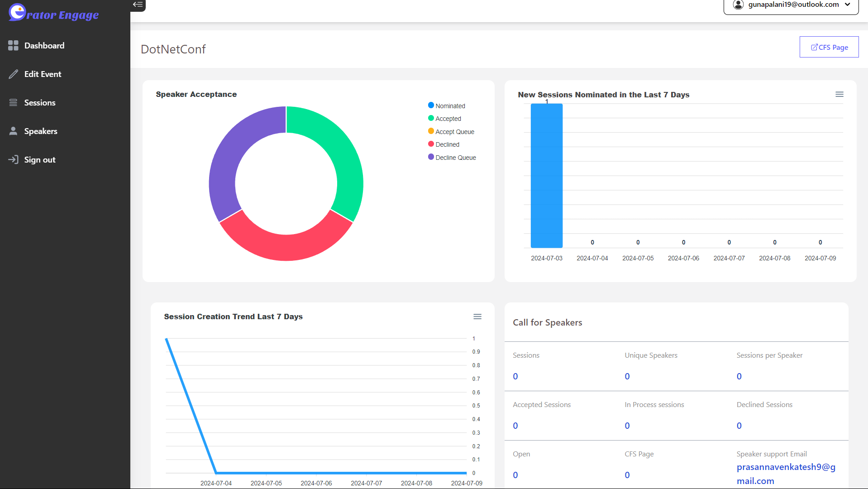This screenshot has width=868, height=489.
Task: Go to Sessions in the sidebar
Action: (x=40, y=103)
